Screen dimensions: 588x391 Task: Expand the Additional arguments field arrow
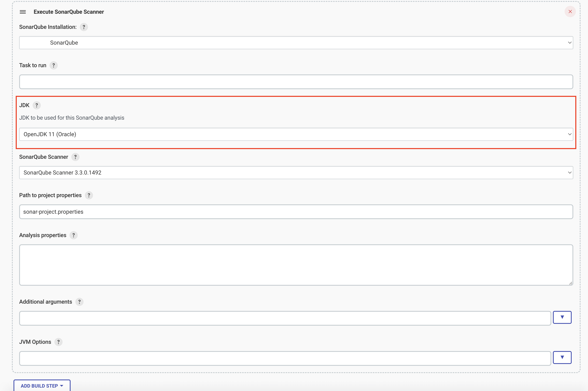tap(562, 317)
